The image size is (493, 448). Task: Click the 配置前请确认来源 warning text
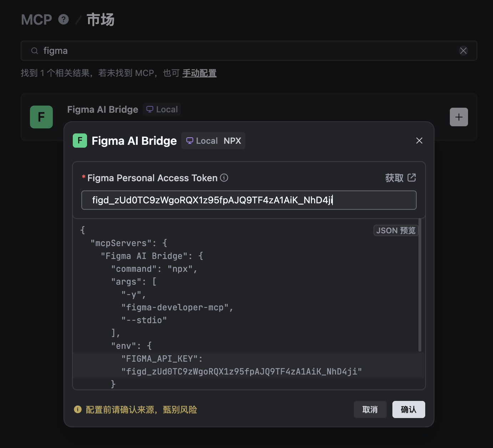(141, 409)
